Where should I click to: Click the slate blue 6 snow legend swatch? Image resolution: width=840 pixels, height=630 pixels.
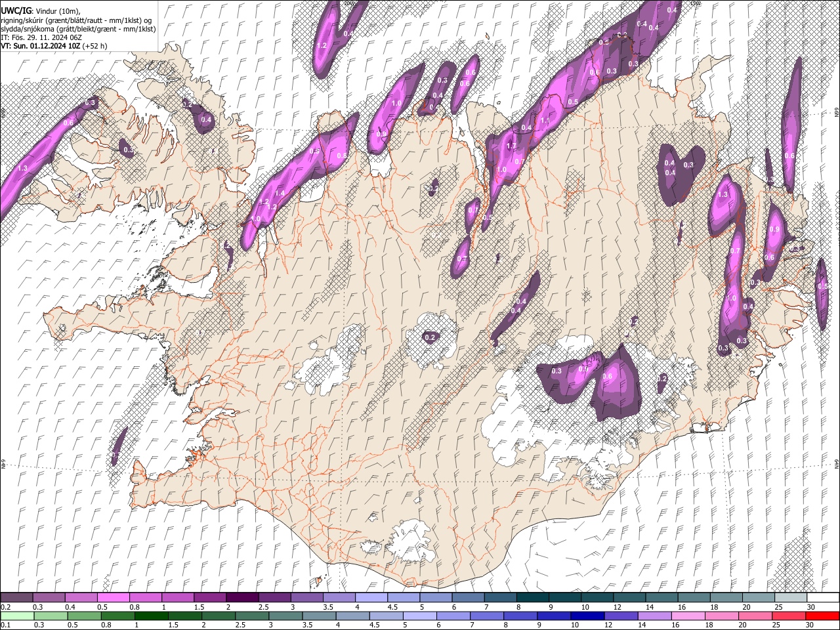coord(468,597)
